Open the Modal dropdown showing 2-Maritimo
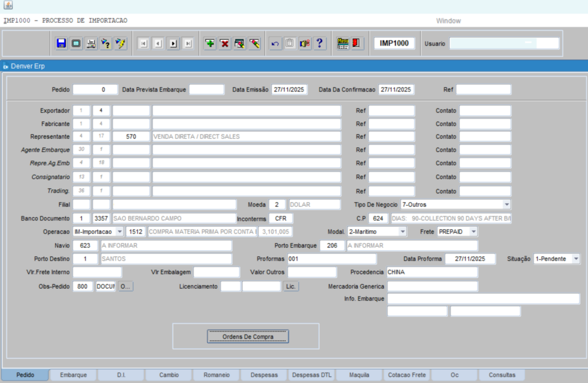588x383 pixels. (402, 232)
